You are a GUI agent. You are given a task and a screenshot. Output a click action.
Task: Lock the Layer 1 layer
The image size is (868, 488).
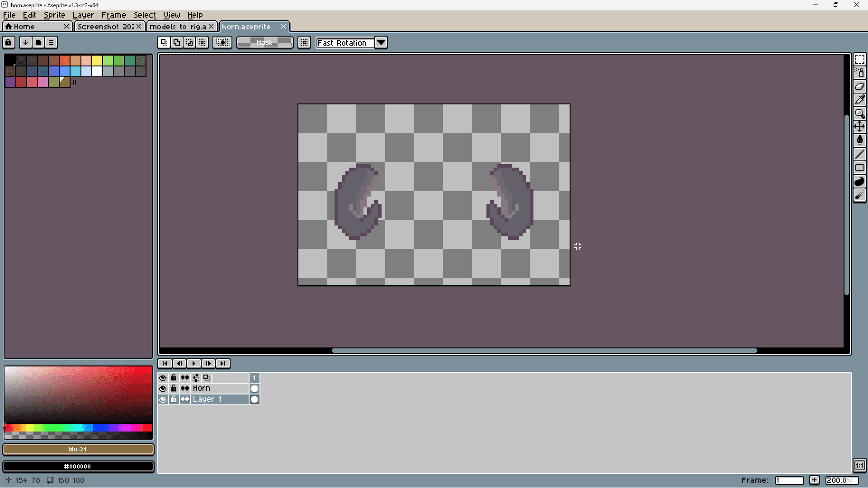pyautogui.click(x=174, y=399)
